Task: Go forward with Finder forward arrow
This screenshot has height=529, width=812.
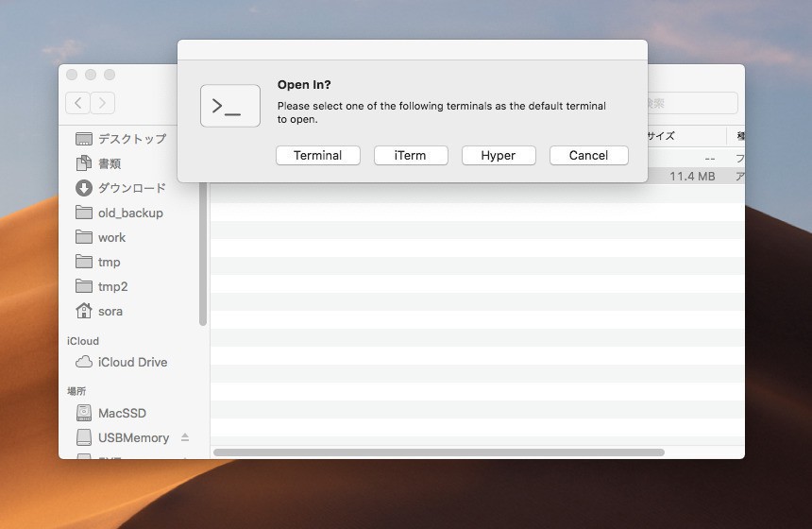Action: pos(102,103)
